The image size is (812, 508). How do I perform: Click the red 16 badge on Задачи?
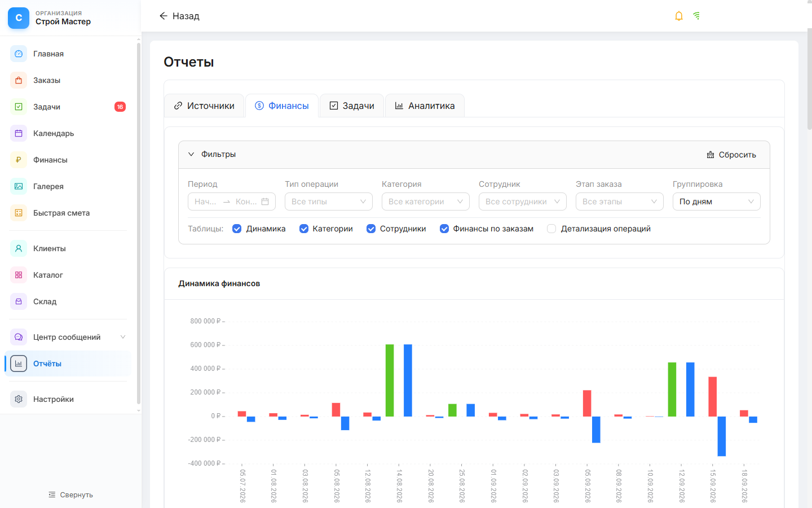(x=120, y=107)
